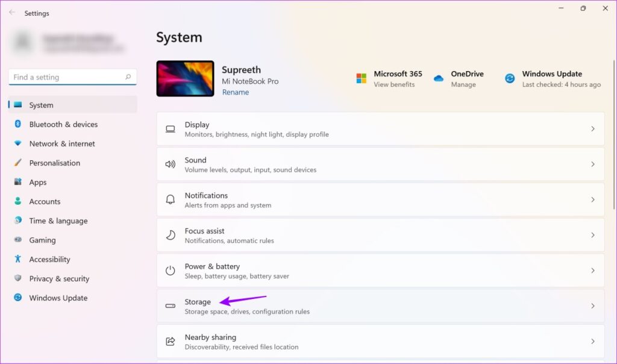This screenshot has height=364, width=617.
Task: Click the Windows Update sync icon at top
Action: 510,78
